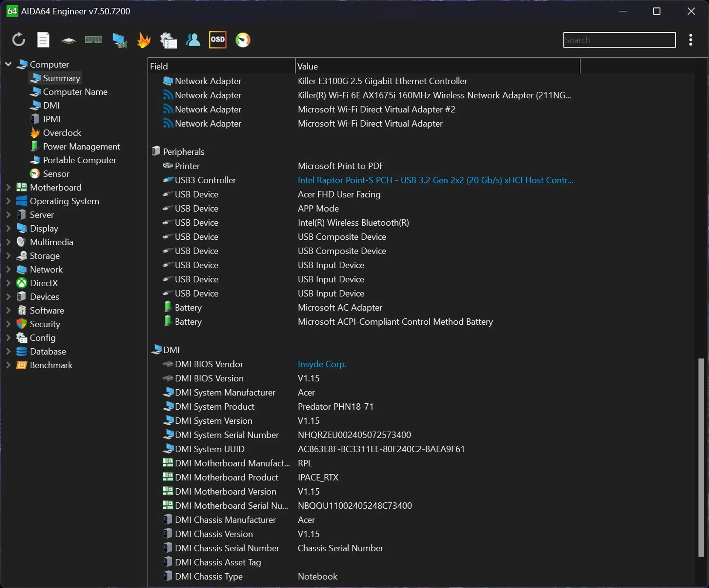Screen dimensions: 709x588
Task: Open the System Stability Test flame icon
Action: [144, 40]
